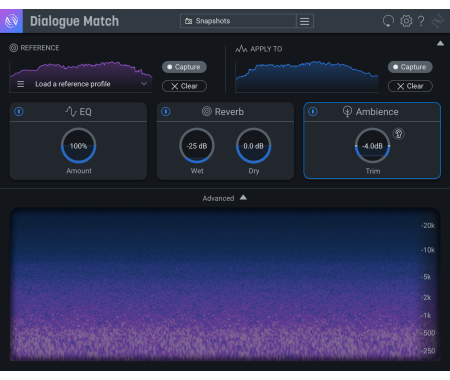
Task: Expand the Load a reference profile dropdown
Action: point(144,84)
